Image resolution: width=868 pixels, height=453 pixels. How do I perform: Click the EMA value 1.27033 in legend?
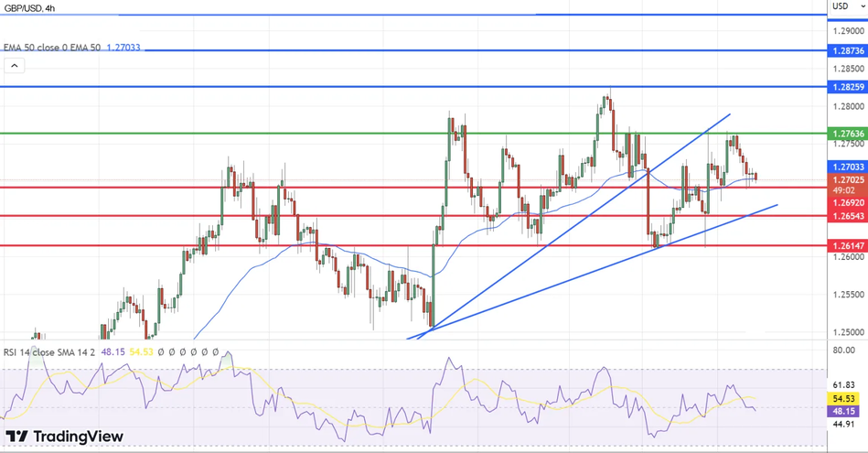123,48
